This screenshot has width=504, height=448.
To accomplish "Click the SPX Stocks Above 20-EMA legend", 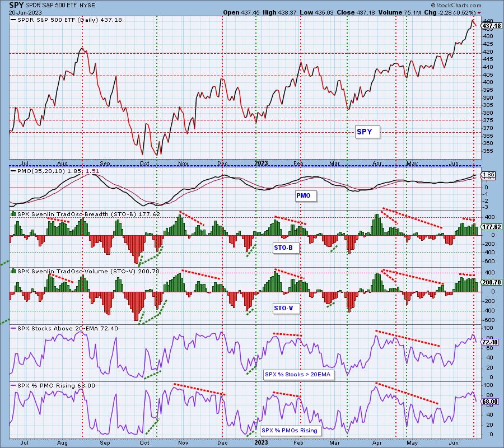I will (x=64, y=329).
